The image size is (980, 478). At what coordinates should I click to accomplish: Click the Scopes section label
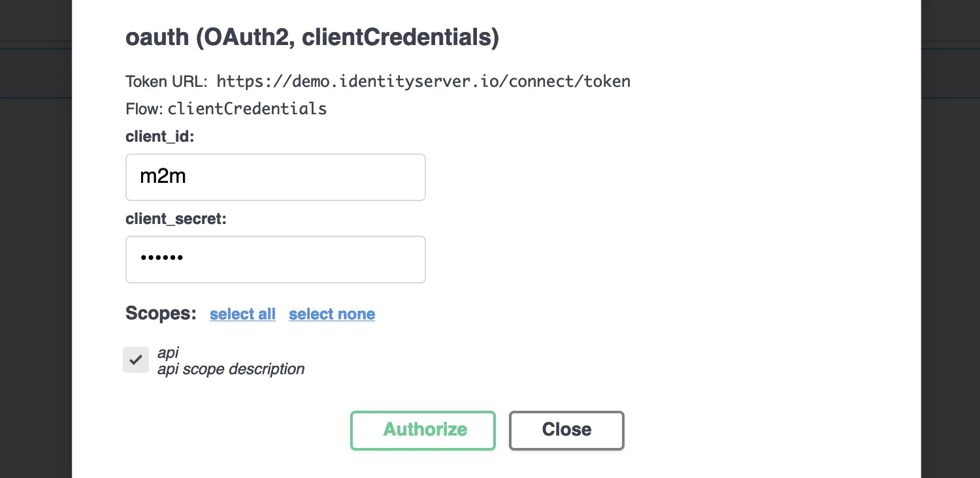pos(161,313)
